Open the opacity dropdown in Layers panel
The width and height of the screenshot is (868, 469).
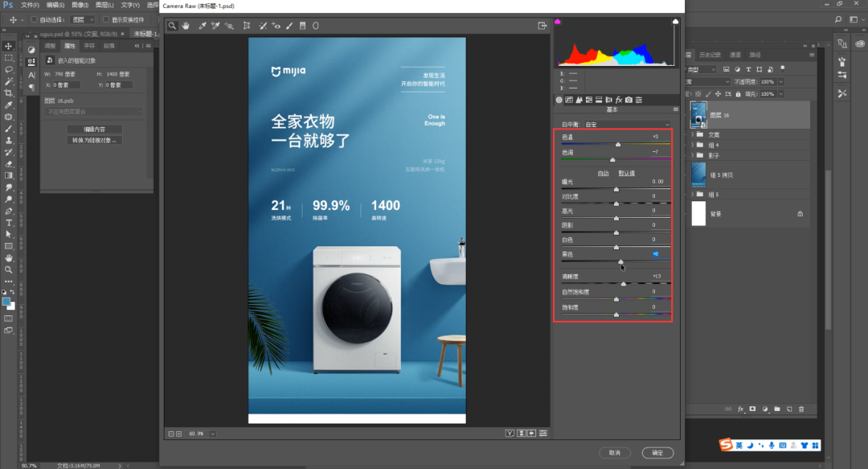(781, 82)
